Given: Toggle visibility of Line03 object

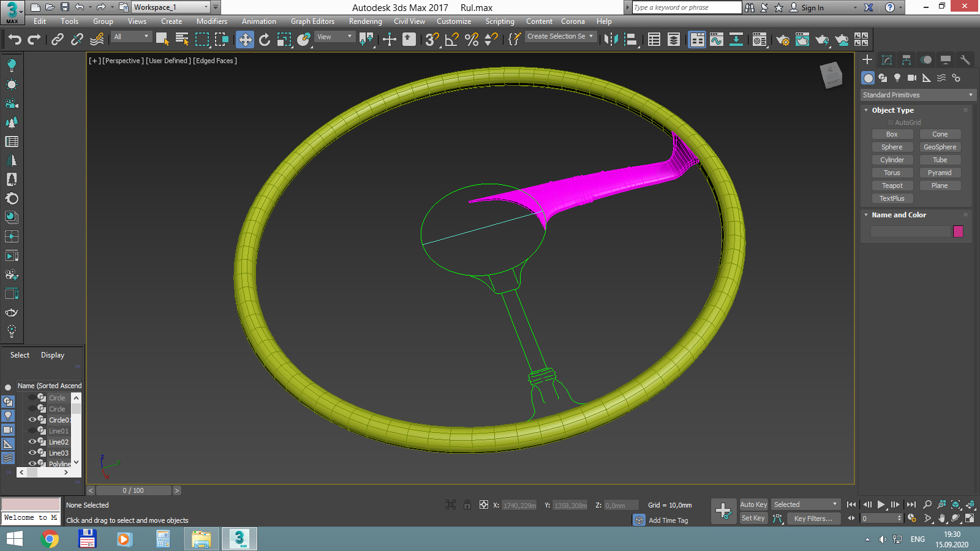Looking at the screenshot, I should (x=32, y=452).
